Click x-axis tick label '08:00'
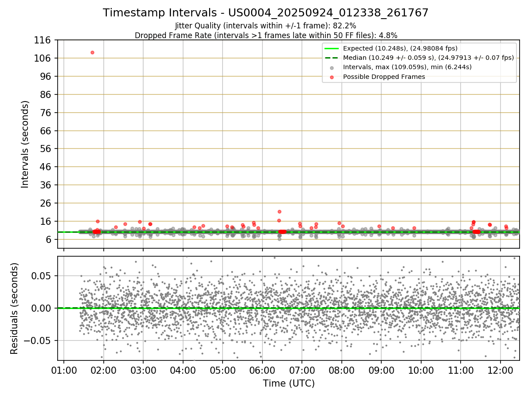Image resolution: width=532 pixels, height=399 pixels. (x=341, y=371)
